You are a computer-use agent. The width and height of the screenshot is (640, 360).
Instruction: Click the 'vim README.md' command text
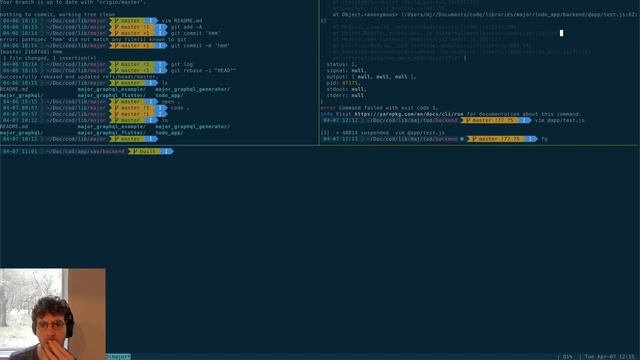pyautogui.click(x=182, y=21)
